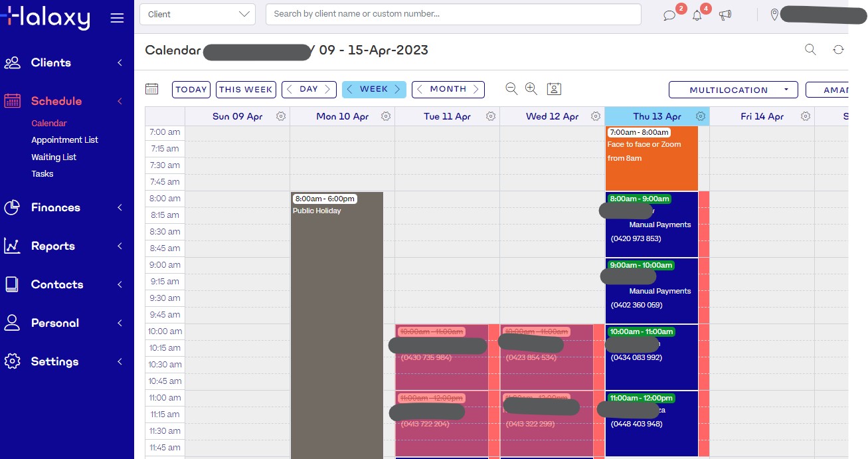
Task: Open Appointment List
Action: coord(64,140)
